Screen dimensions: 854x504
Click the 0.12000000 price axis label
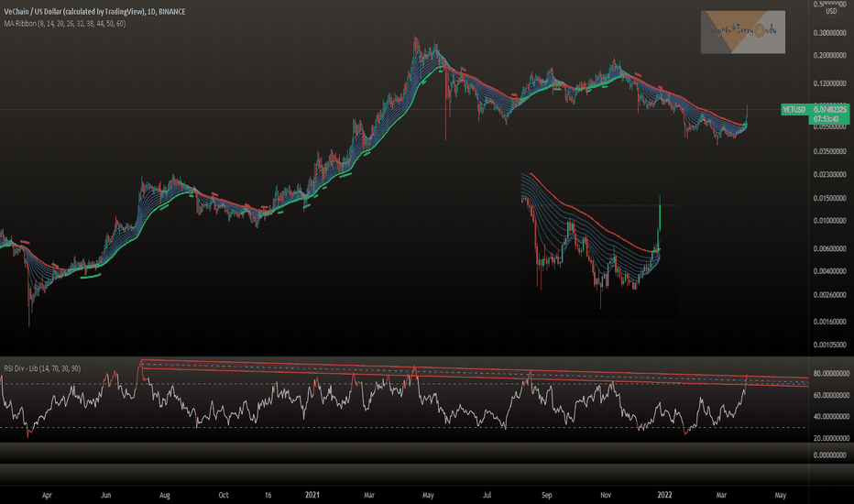coord(830,84)
